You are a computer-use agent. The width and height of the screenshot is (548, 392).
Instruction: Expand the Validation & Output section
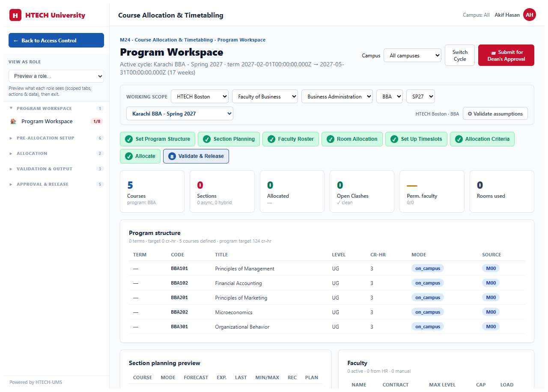click(56, 169)
